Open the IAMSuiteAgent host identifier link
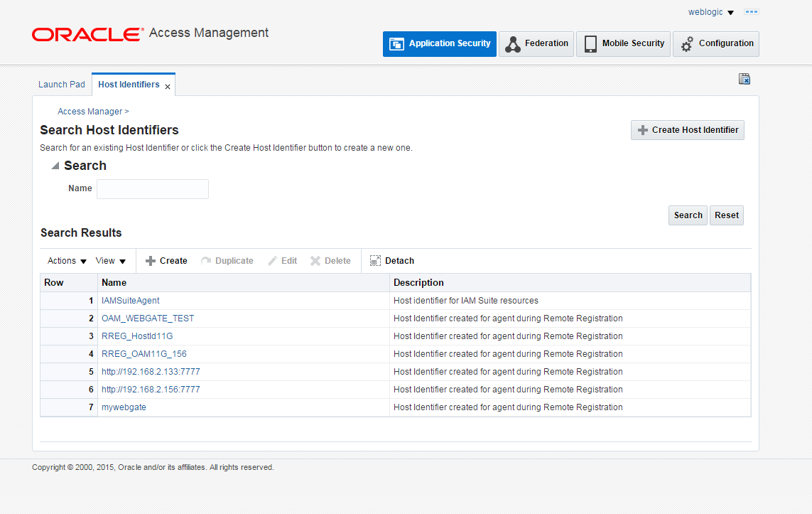The height and width of the screenshot is (514, 812). pyautogui.click(x=130, y=300)
